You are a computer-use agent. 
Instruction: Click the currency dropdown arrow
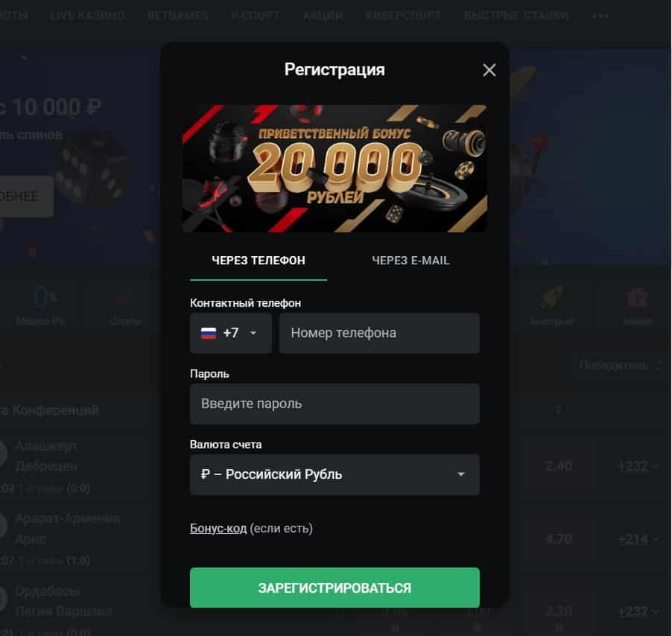coord(461,474)
